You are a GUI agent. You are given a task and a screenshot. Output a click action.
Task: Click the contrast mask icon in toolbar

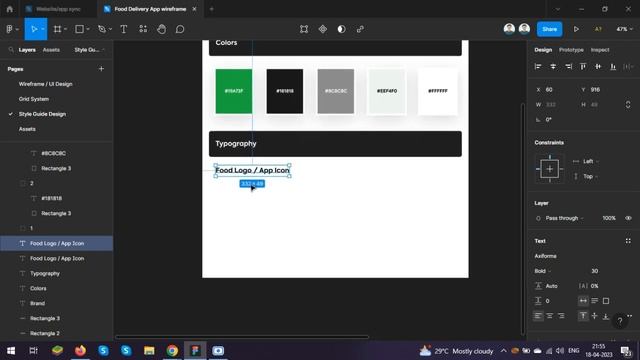pos(342,29)
